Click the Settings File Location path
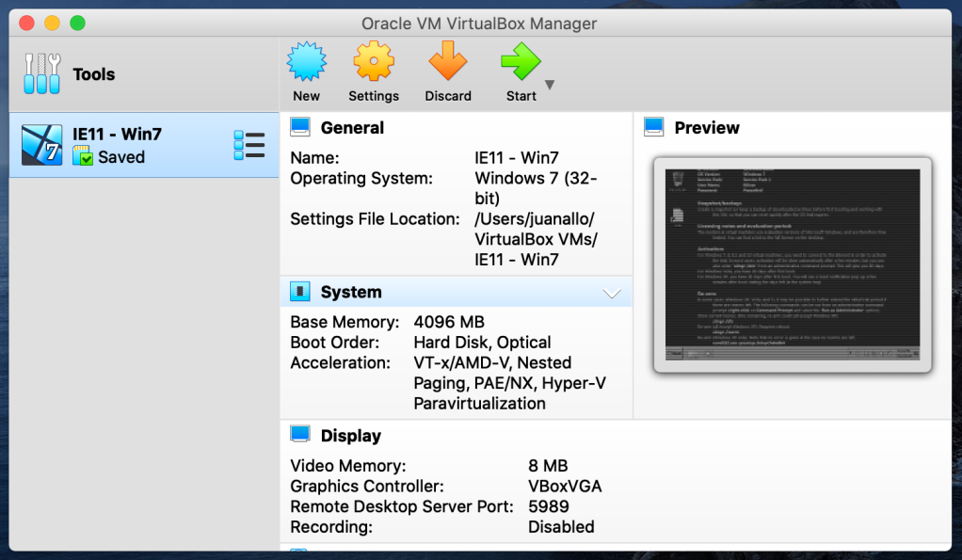Screen dimensions: 962x560 coord(536,239)
